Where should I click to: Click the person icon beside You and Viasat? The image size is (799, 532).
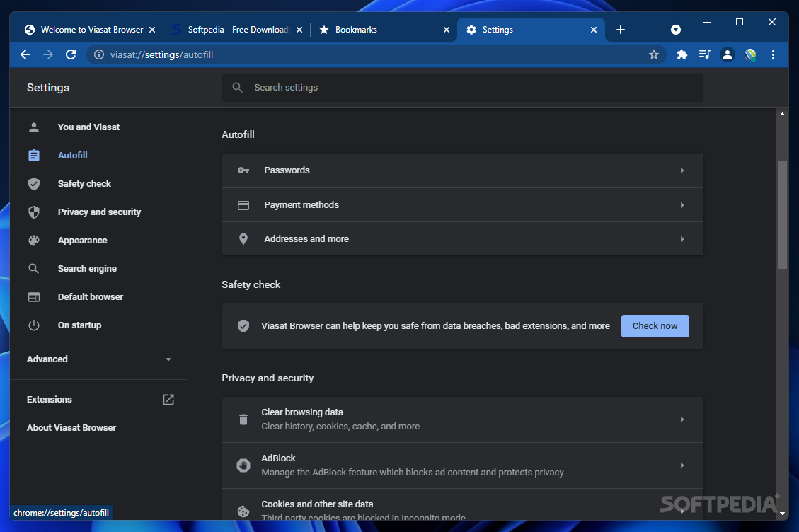(x=34, y=127)
